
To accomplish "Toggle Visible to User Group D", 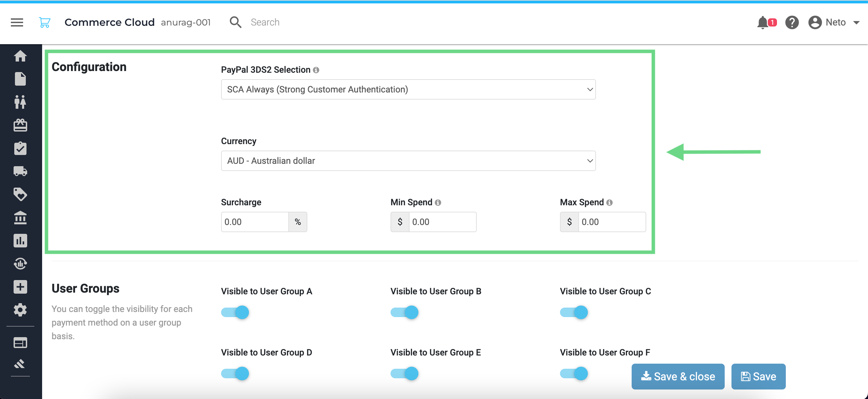I will (x=235, y=374).
